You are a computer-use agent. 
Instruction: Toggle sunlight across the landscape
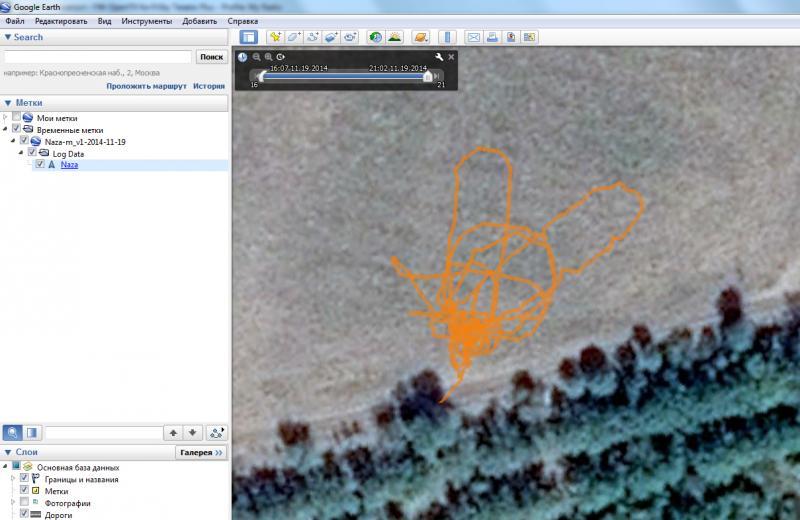[x=395, y=37]
